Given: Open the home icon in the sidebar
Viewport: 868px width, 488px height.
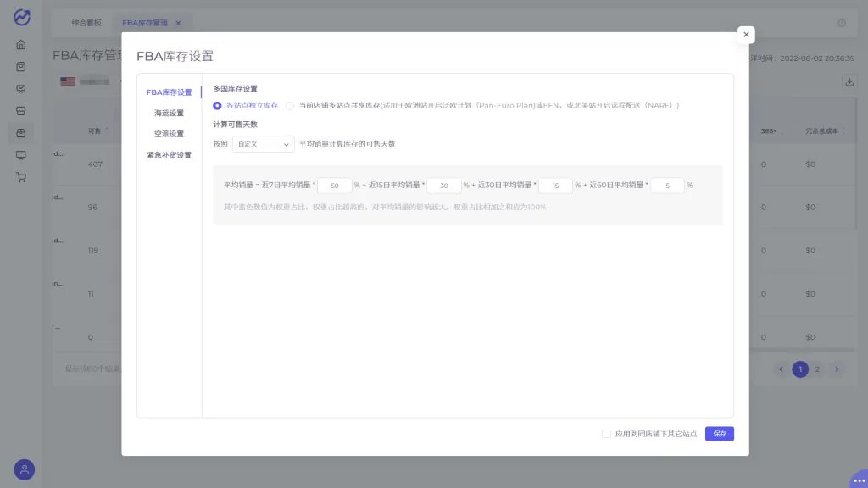Looking at the screenshot, I should 21,45.
